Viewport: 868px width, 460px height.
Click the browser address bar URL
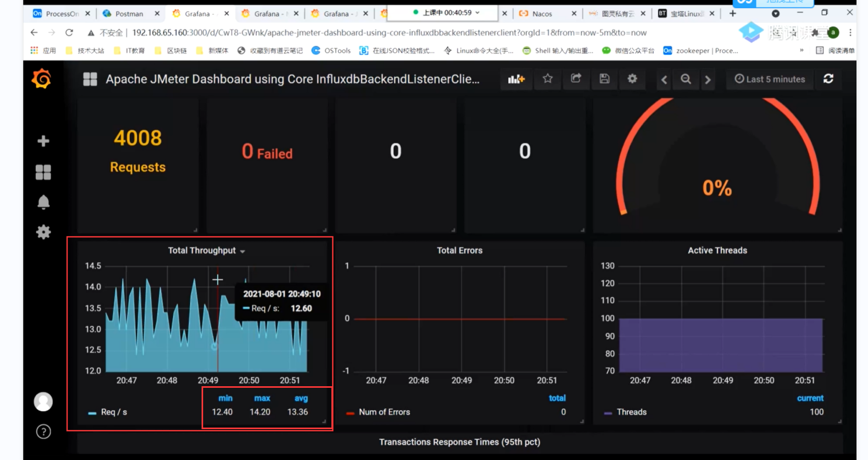coord(389,32)
